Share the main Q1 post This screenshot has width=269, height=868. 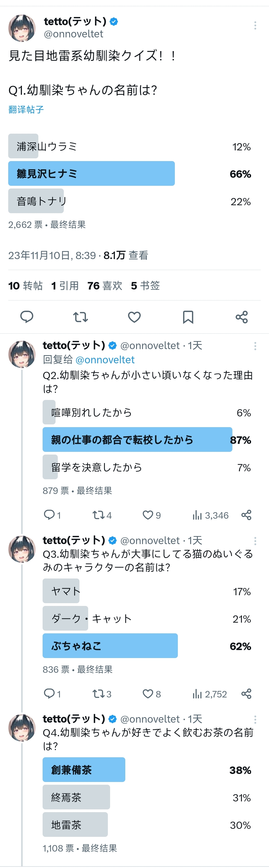[242, 317]
